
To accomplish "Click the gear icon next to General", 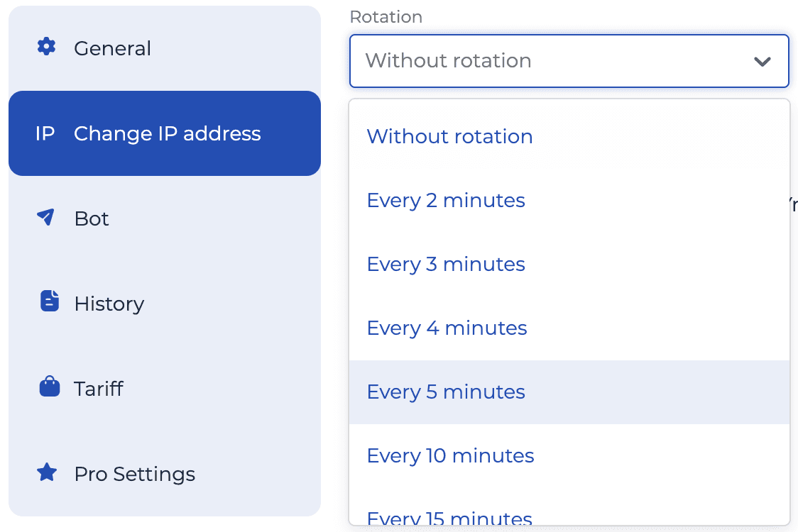I will 46,47.
